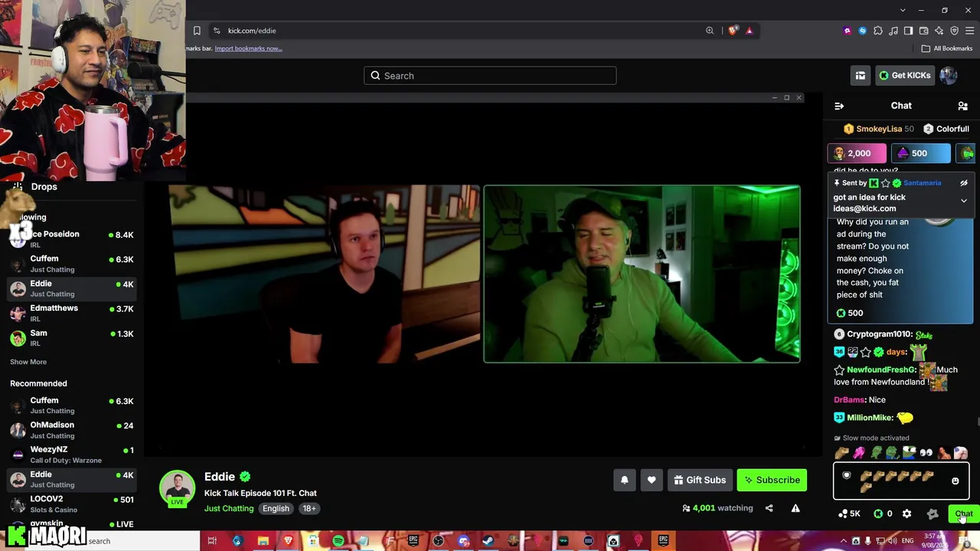Open the Leo AI sparkle icon

point(939,31)
